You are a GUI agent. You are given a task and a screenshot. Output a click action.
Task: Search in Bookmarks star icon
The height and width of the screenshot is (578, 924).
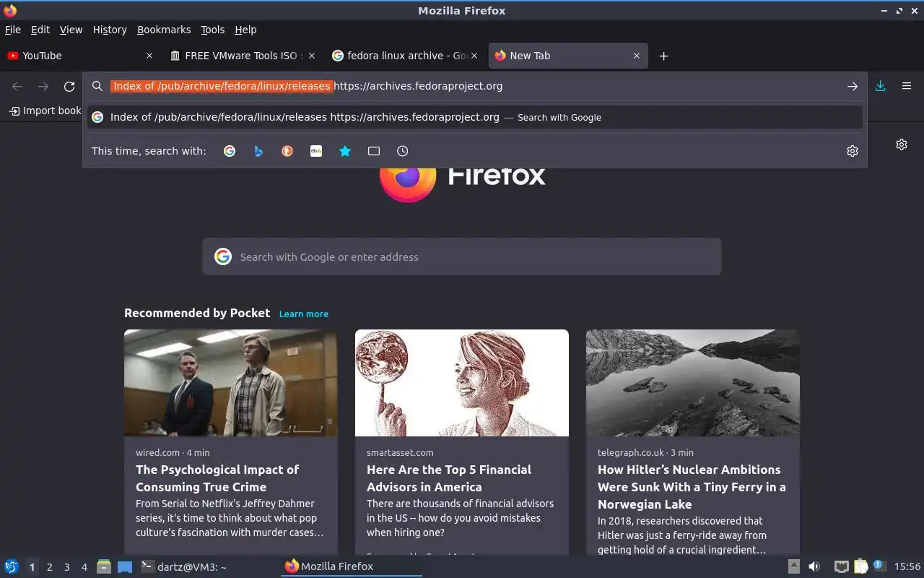pos(345,151)
